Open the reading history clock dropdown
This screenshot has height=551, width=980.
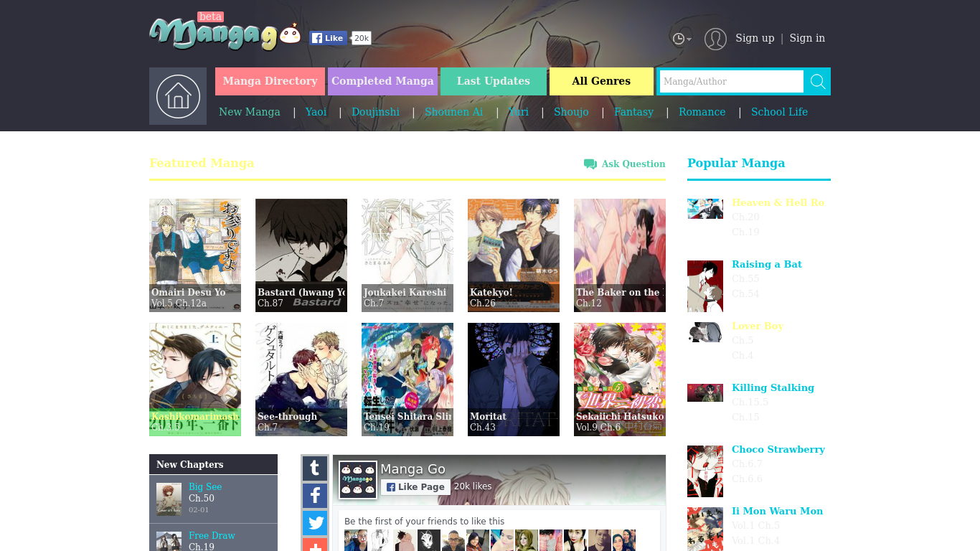pyautogui.click(x=681, y=39)
